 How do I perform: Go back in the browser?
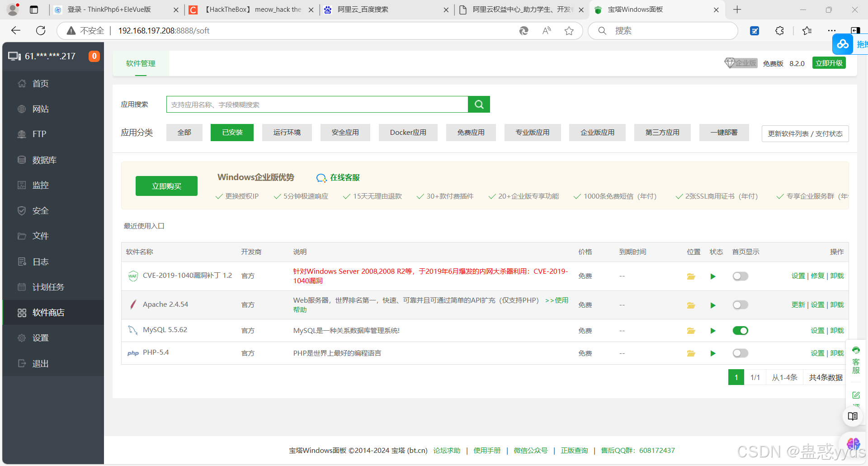[16, 30]
